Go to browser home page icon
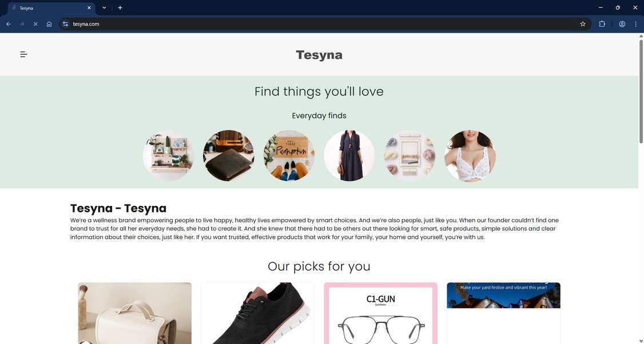This screenshot has height=344, width=644. point(49,24)
